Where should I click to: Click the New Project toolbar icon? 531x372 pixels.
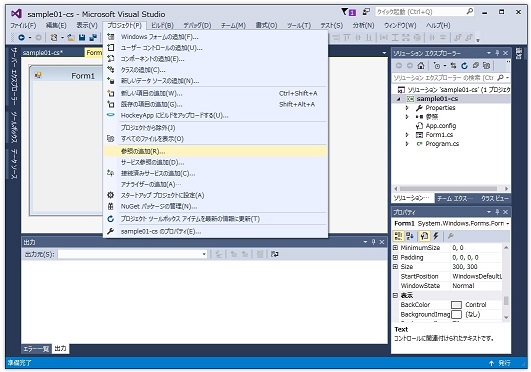[54, 37]
